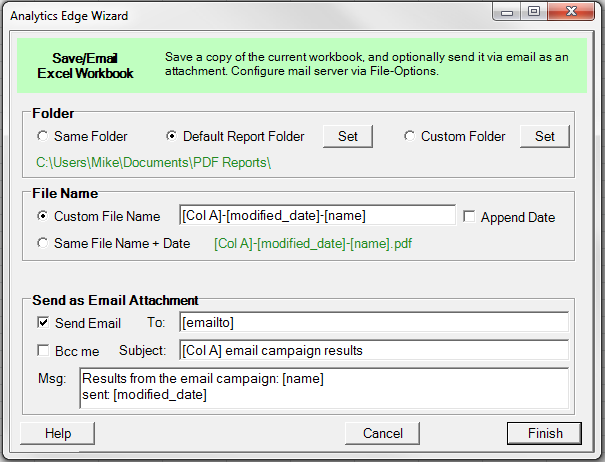Select the Custom Folder radio option
The width and height of the screenshot is (605, 462).
point(409,136)
